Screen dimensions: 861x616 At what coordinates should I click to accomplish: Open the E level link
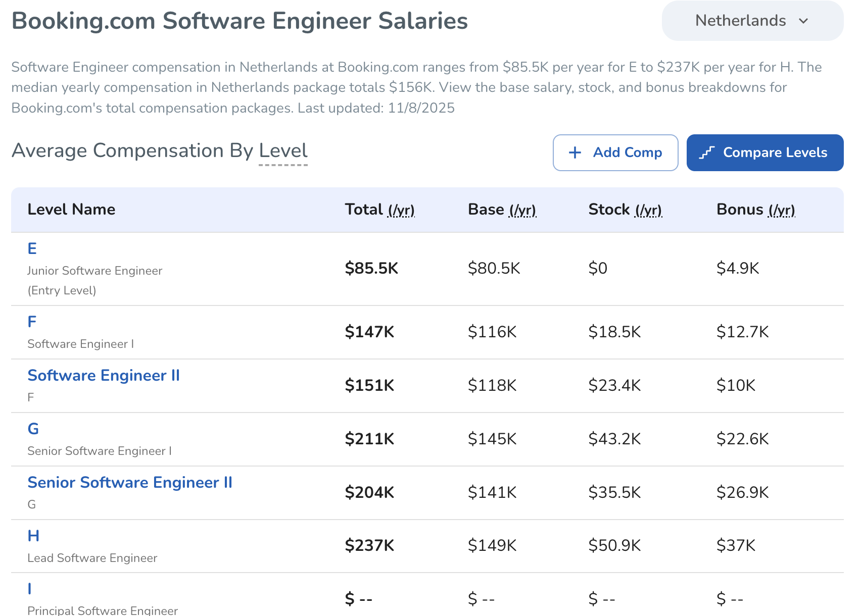[x=32, y=248]
